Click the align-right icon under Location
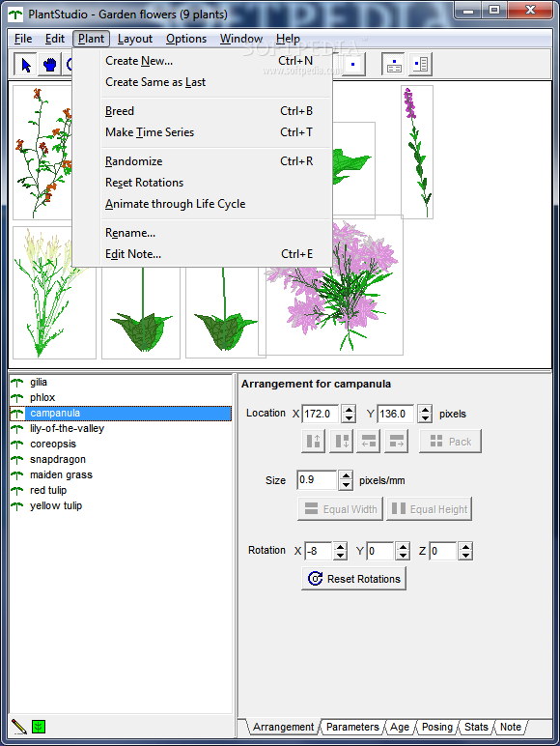560x746 pixels. (x=397, y=441)
